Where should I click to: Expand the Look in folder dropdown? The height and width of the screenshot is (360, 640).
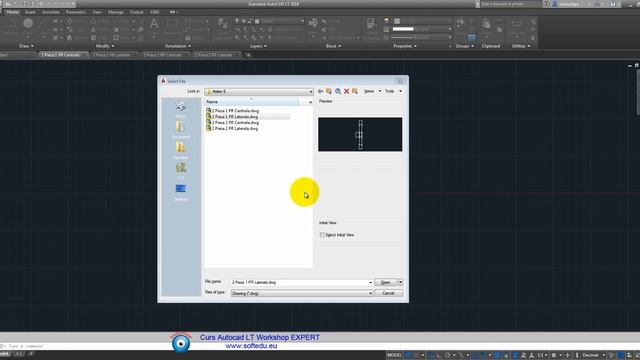pos(311,91)
